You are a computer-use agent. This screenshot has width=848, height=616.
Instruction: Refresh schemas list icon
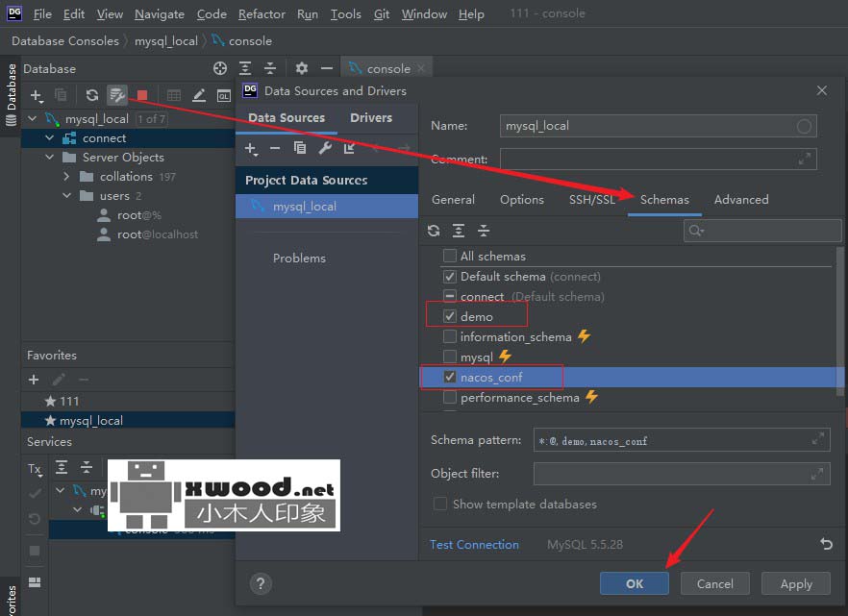[x=434, y=232]
